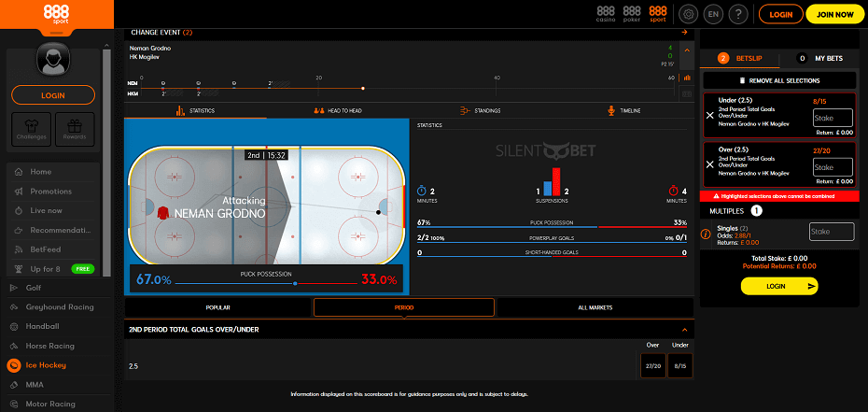Open Up for 8 free game
868x412 pixels.
click(53, 268)
